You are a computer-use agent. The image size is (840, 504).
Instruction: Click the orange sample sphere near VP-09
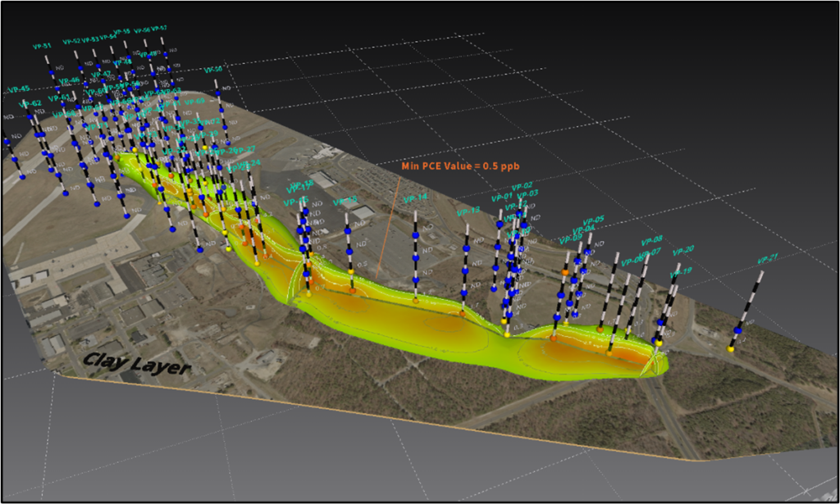click(564, 271)
